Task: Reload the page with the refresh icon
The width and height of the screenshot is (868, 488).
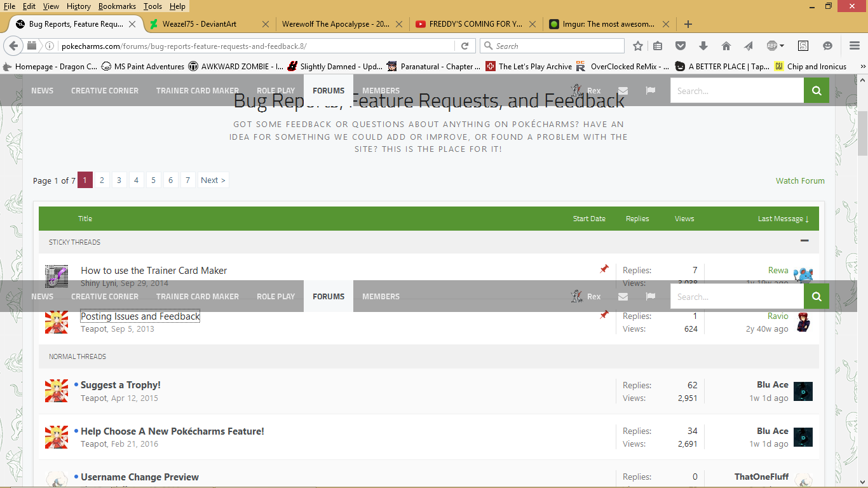Action: tap(465, 46)
